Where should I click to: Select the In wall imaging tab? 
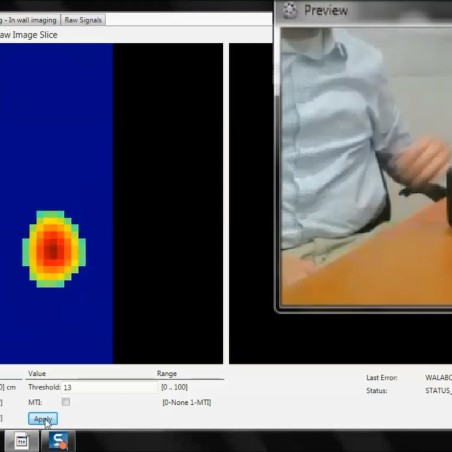29,20
